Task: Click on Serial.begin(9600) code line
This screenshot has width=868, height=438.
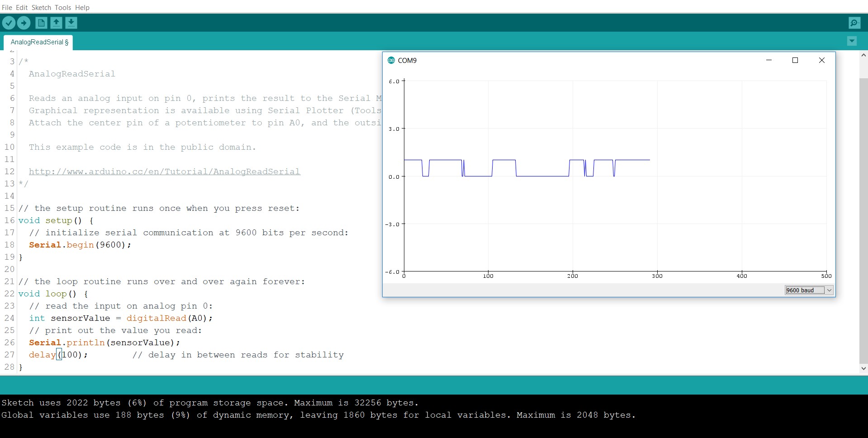Action: 80,245
